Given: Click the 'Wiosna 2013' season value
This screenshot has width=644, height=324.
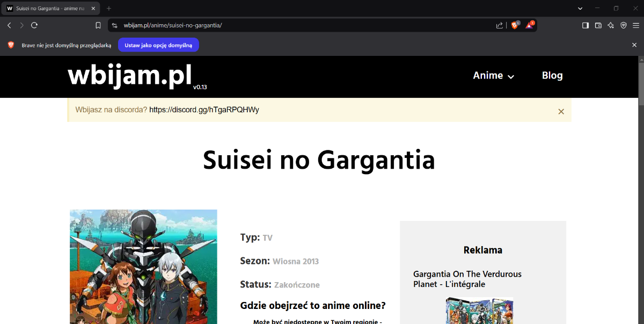Looking at the screenshot, I should 296,262.
